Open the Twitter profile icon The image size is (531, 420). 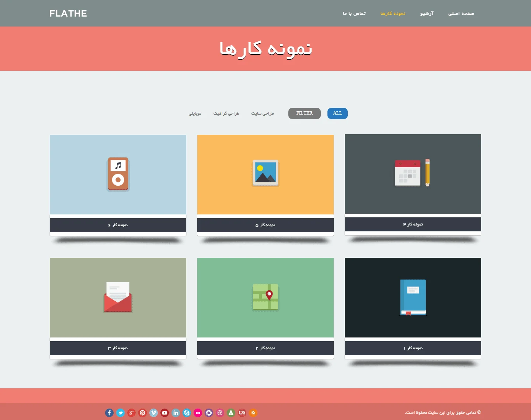point(120,413)
